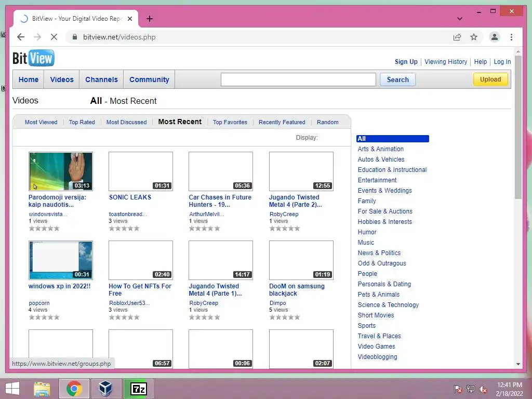Filter by Autos & Vehicles category

[381, 159]
